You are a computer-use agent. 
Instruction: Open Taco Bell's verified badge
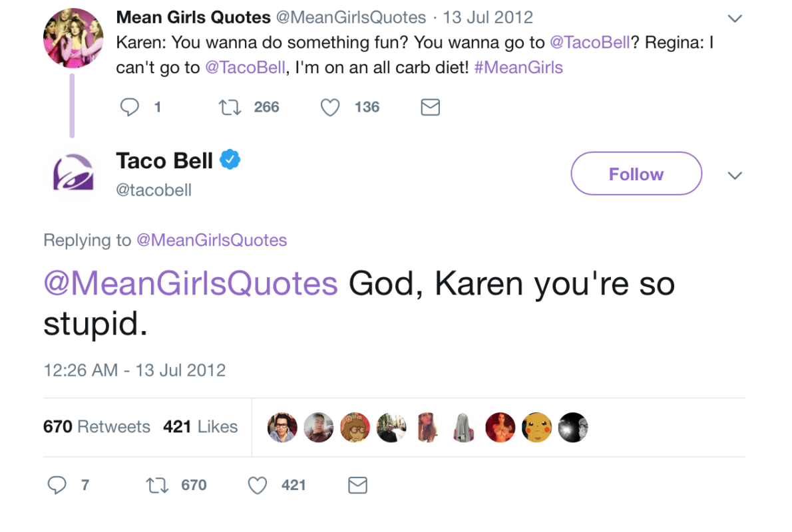point(230,160)
